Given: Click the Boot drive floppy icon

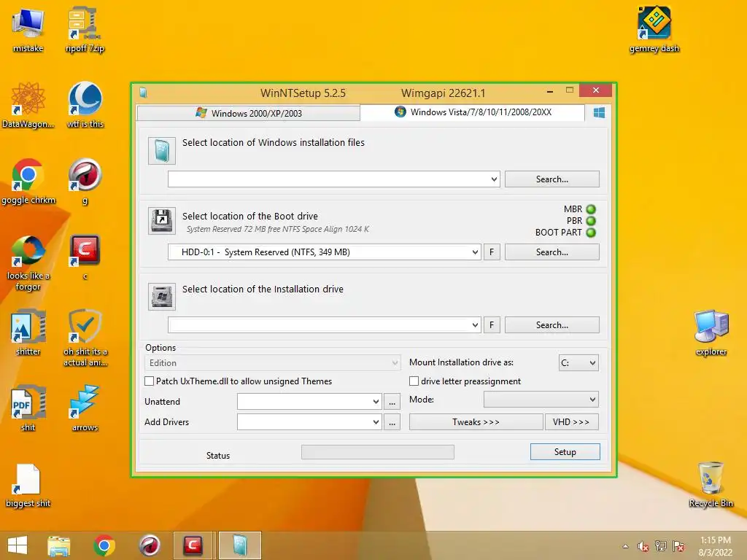Looking at the screenshot, I should tap(161, 221).
